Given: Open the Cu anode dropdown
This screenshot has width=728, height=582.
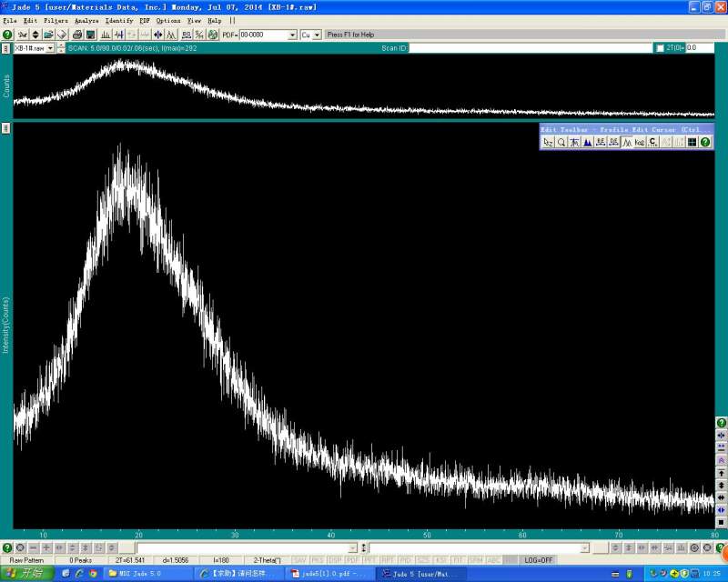Looking at the screenshot, I should 317,35.
